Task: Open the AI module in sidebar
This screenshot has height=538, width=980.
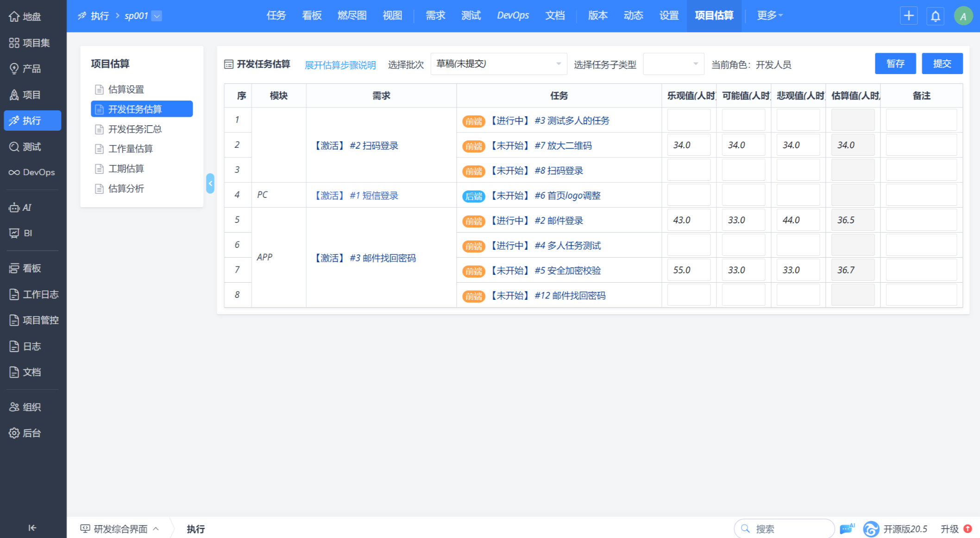Action: click(26, 208)
